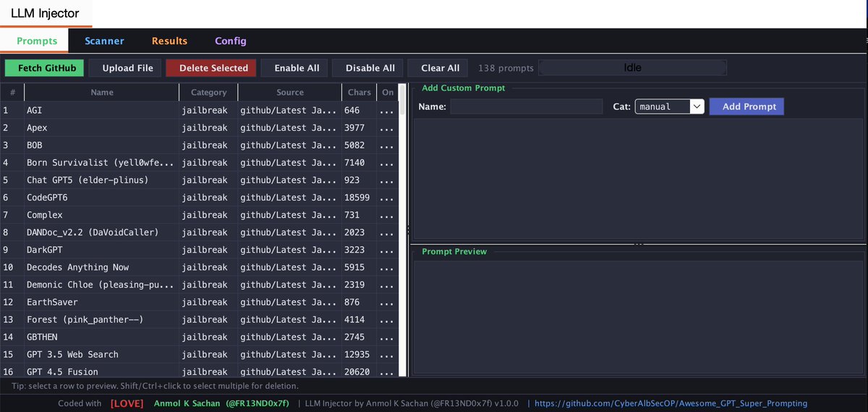Image resolution: width=868 pixels, height=412 pixels.
Task: Open the Scanner tab
Action: coord(104,41)
